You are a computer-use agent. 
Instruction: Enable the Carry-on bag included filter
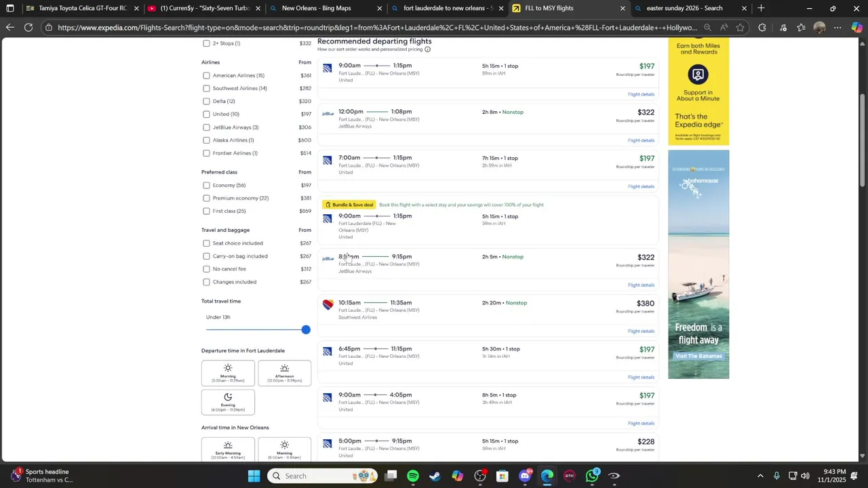click(206, 256)
